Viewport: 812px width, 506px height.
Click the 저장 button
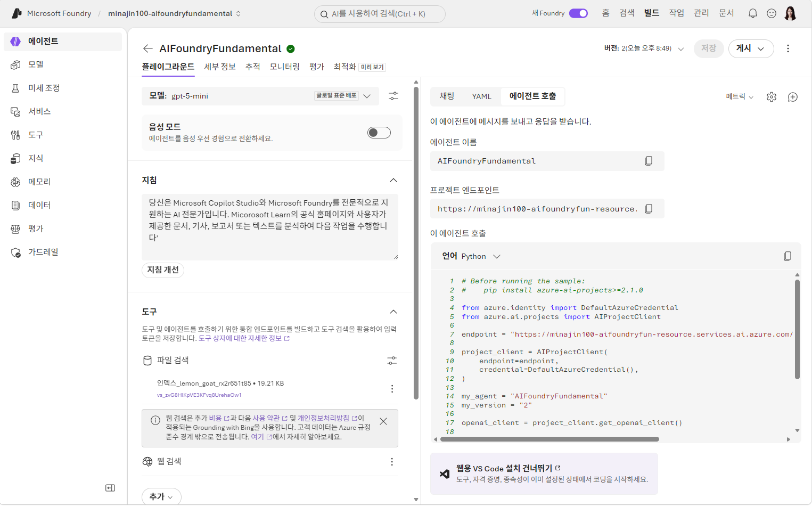[709, 48]
